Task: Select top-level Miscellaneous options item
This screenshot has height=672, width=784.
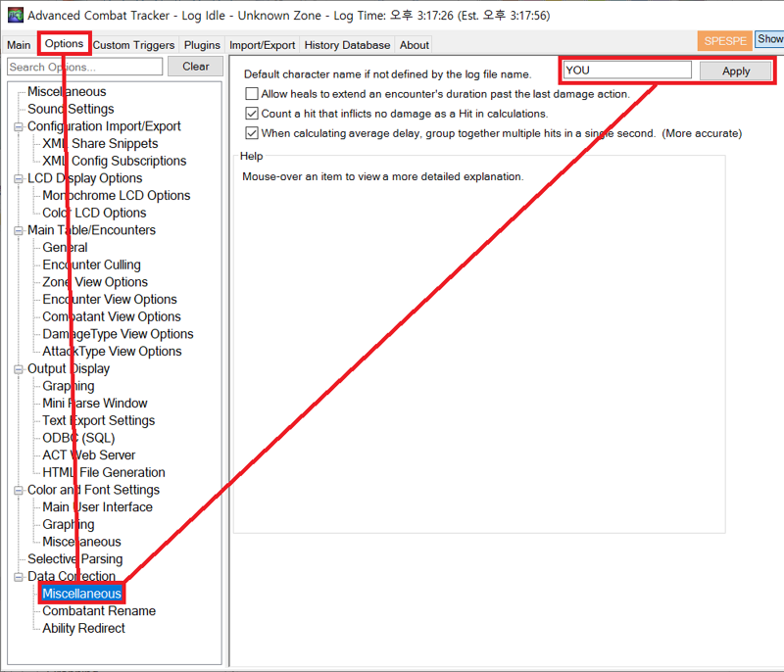Action: [67, 91]
